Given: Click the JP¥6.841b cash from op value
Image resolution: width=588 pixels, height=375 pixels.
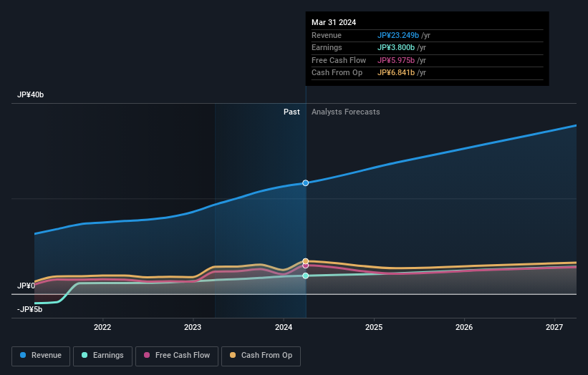Looking at the screenshot, I should click(x=396, y=73).
